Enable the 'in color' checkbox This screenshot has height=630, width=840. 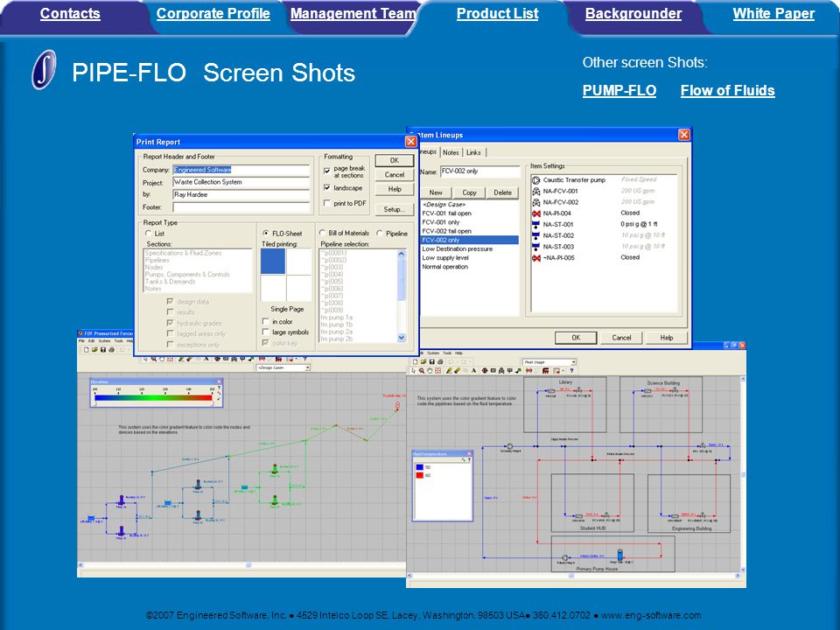(x=265, y=321)
